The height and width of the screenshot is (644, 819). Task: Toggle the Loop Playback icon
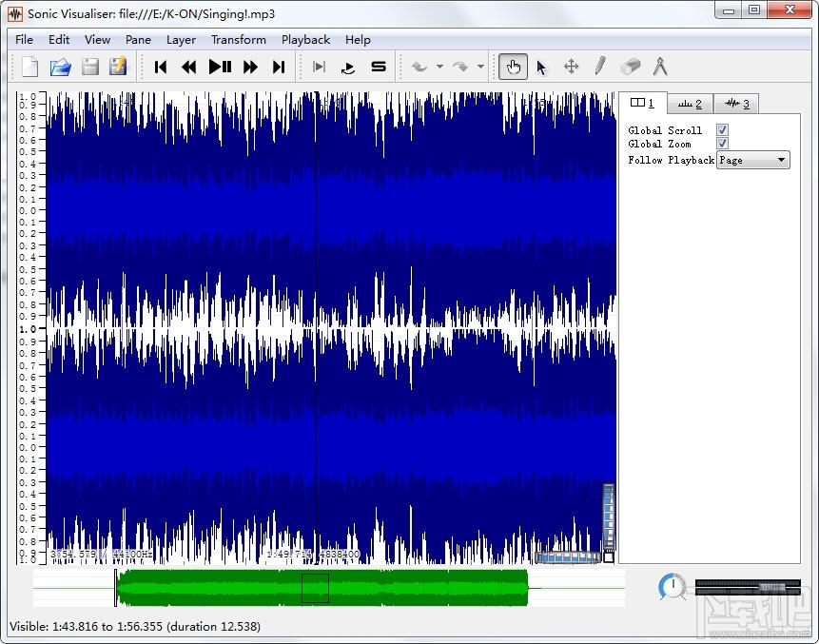(348, 67)
